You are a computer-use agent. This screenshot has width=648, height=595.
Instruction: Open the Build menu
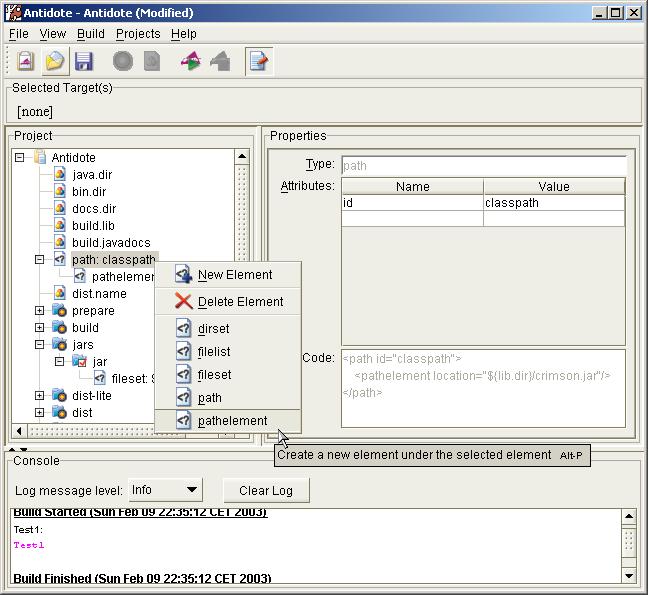coord(90,34)
